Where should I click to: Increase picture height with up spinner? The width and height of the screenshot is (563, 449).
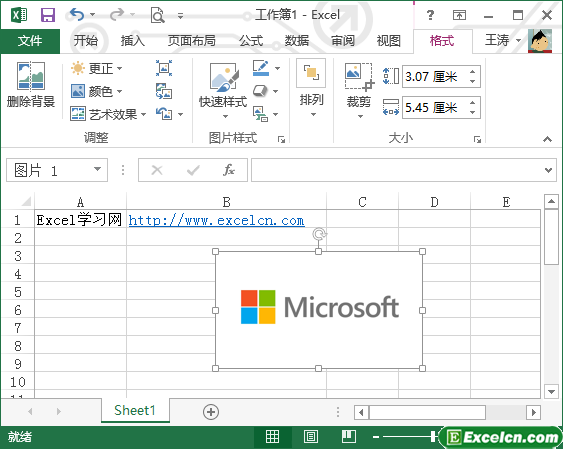pyautogui.click(x=473, y=71)
